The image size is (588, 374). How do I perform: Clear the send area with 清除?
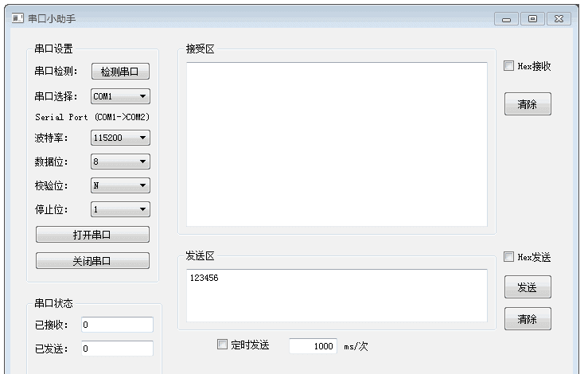[528, 319]
